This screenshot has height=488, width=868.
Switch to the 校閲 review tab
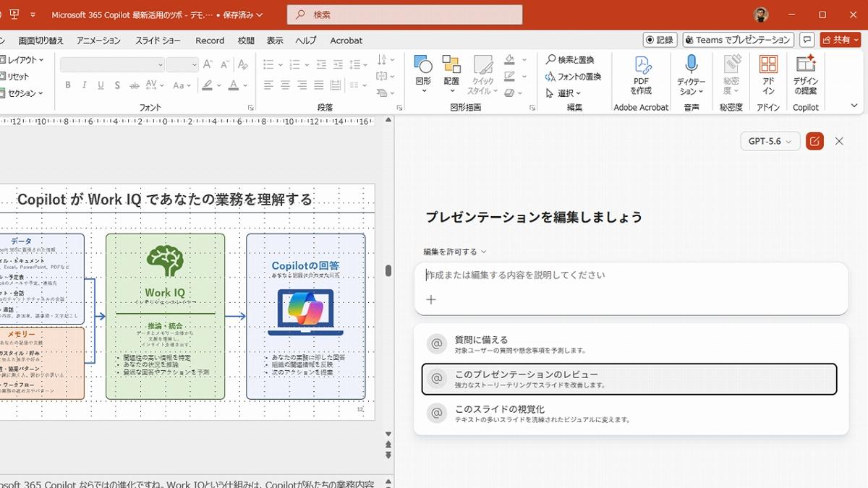[x=246, y=40]
